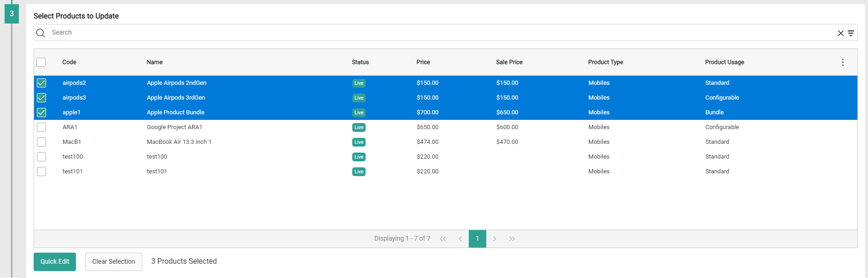The image size is (868, 278).
Task: Click the $470.00 sale price cell
Action: (x=507, y=142)
